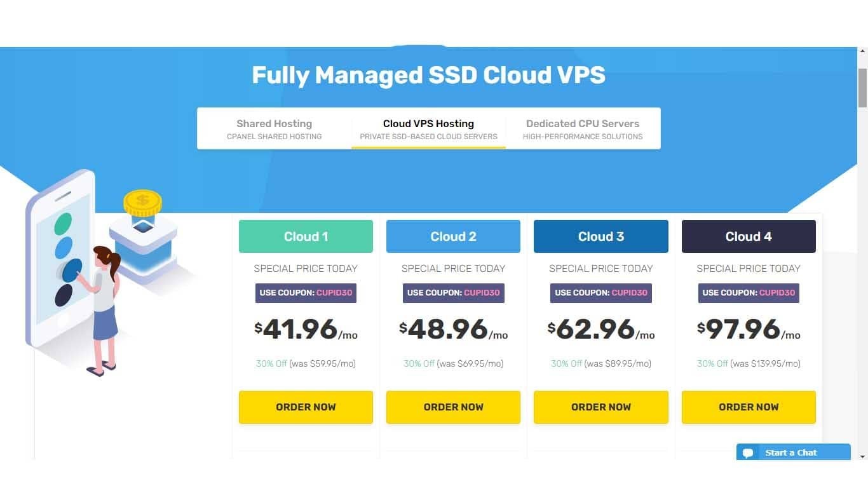
Task: Click the chat bubble icon
Action: pyautogui.click(x=748, y=453)
